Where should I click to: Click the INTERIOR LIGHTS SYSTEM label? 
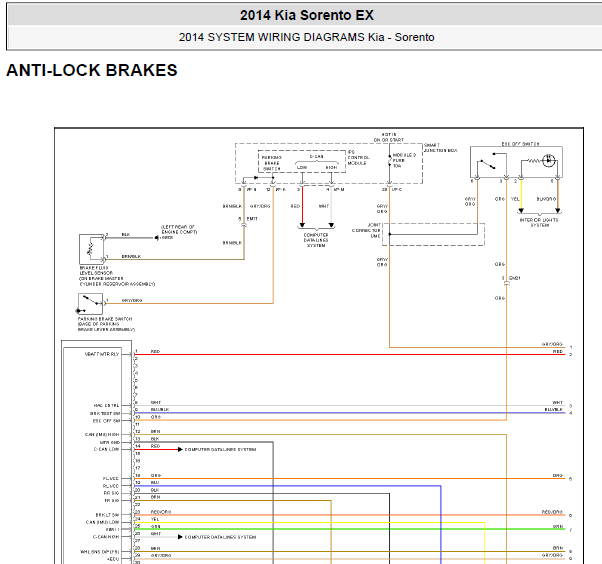point(539,223)
